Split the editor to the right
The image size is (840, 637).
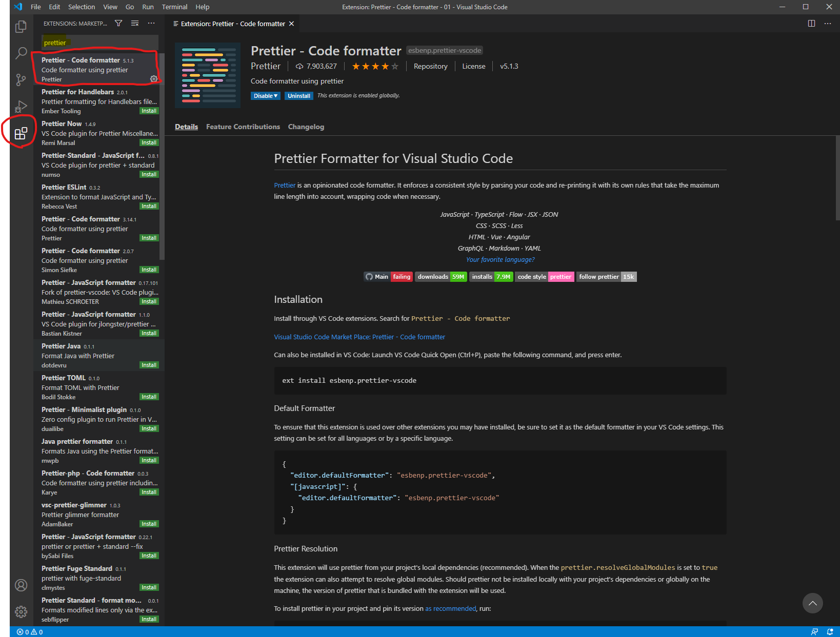[x=811, y=24]
